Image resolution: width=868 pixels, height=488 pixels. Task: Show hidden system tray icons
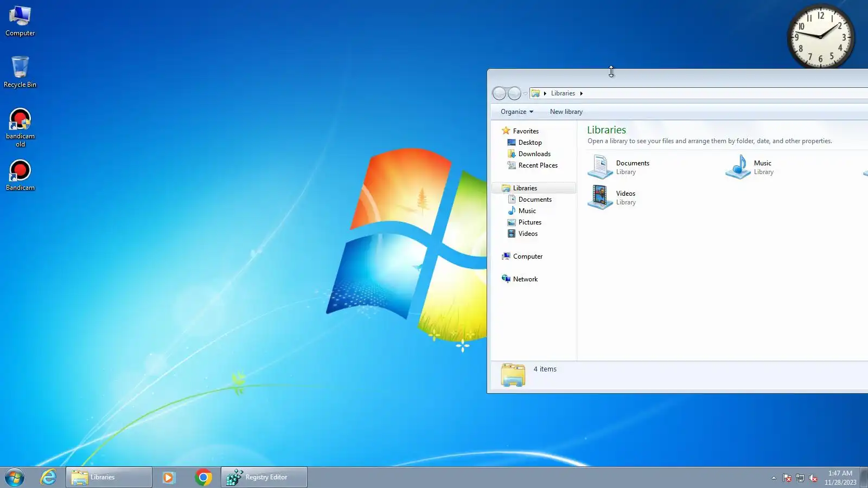point(774,478)
